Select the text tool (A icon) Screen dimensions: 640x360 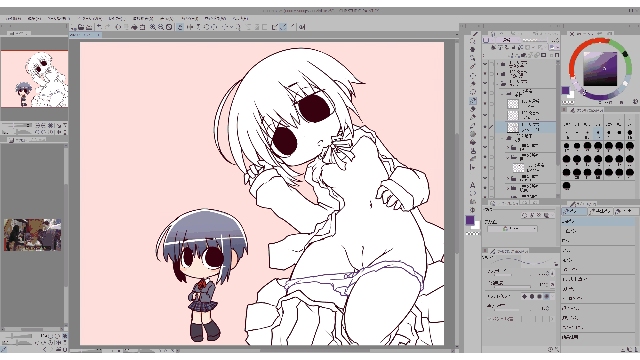473,185
